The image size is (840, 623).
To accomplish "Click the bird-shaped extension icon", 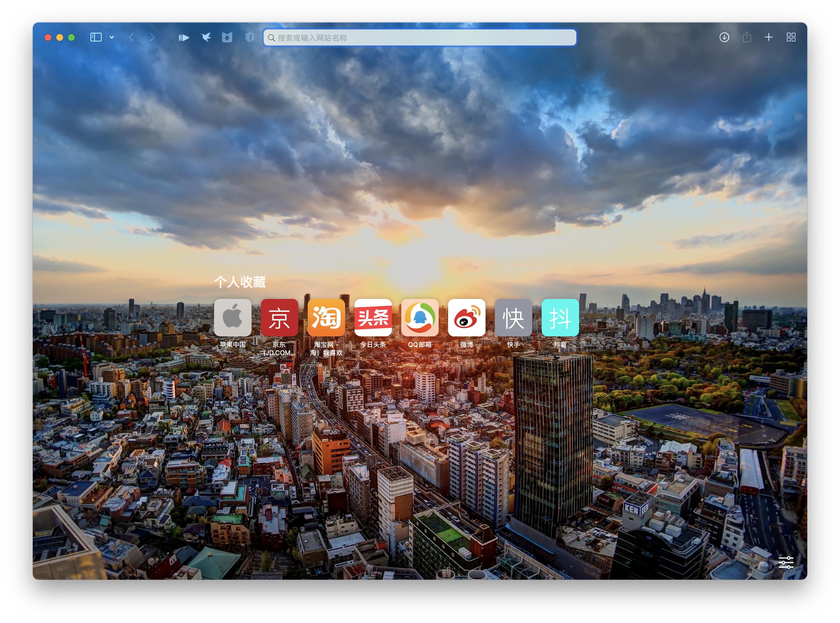I will coord(206,37).
